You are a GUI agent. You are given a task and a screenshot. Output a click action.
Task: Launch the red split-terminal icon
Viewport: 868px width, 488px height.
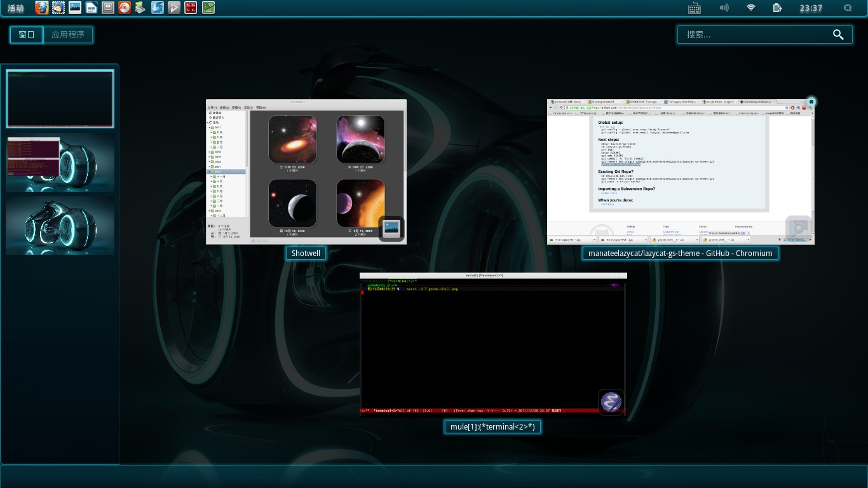[191, 8]
